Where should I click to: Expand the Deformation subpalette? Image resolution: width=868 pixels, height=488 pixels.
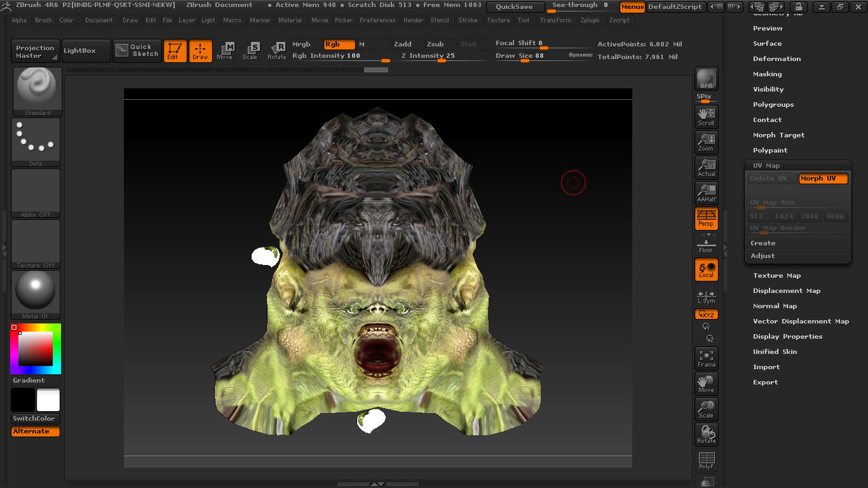[776, 59]
